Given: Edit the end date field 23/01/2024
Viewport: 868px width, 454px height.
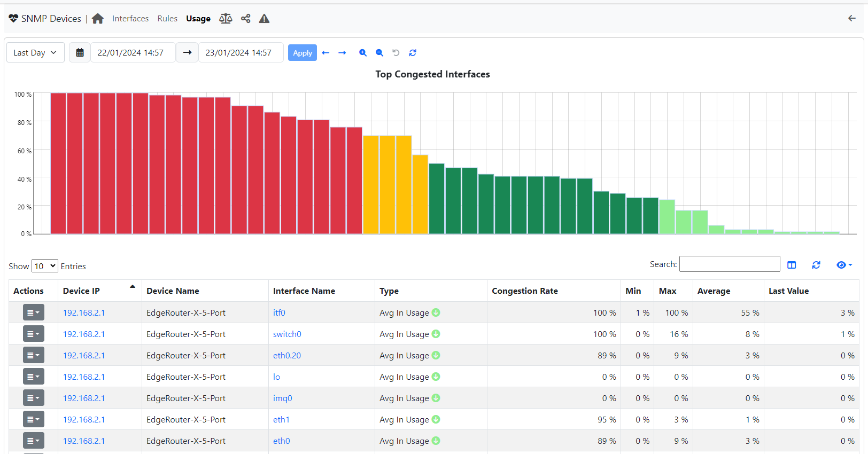Looking at the screenshot, I should 241,52.
